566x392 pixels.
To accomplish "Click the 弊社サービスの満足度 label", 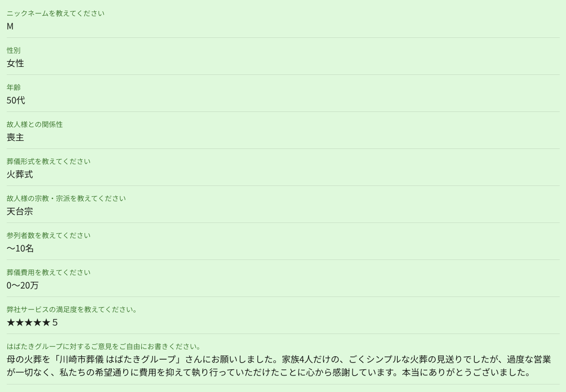I will [x=71, y=310].
